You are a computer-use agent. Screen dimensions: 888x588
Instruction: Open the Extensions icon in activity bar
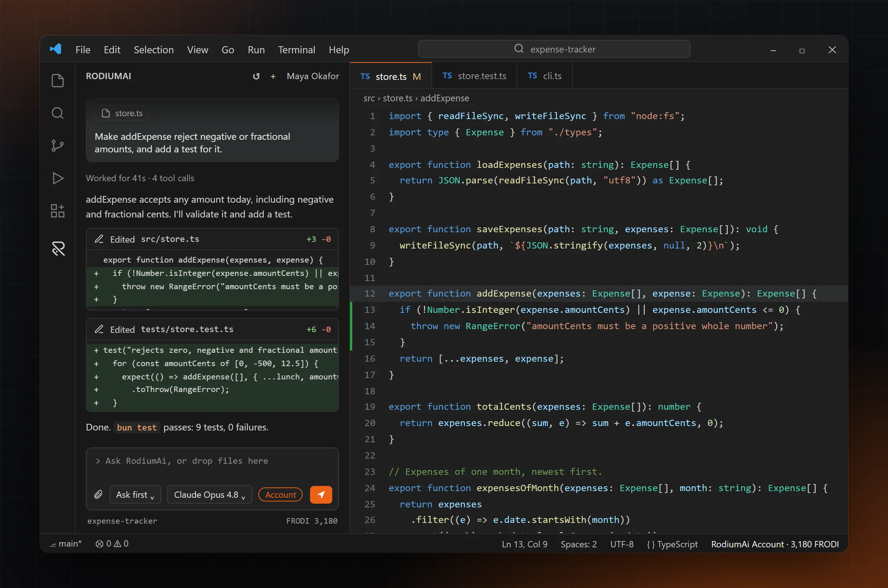(57, 211)
